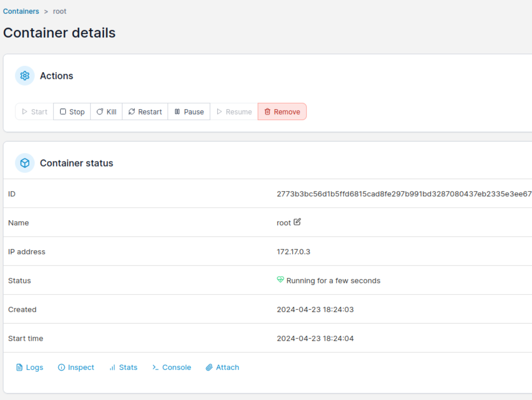Click the edit name pencil icon
The height and width of the screenshot is (400, 532).
297,222
